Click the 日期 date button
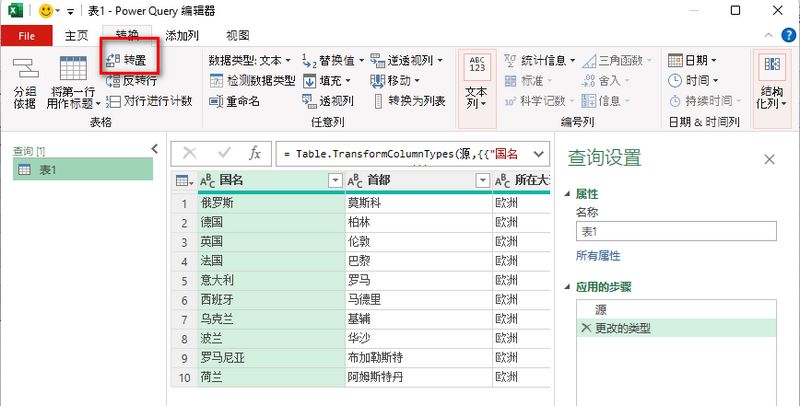800x406 pixels. (692, 61)
